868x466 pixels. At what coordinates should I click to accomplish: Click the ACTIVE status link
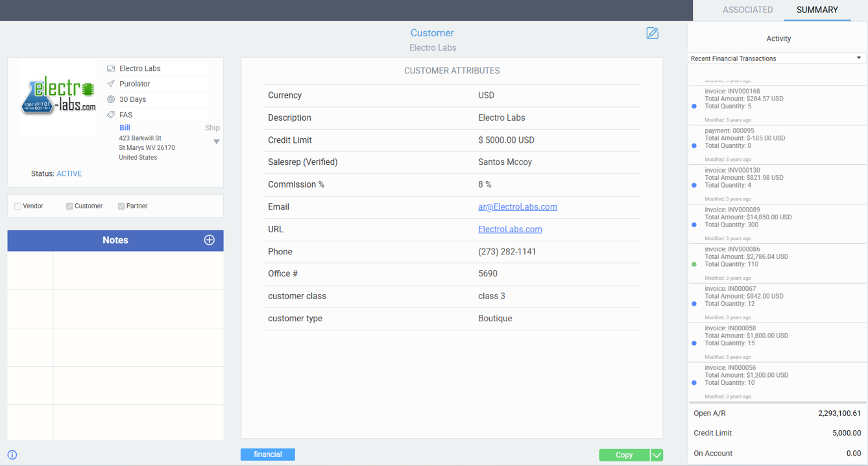pyautogui.click(x=69, y=174)
